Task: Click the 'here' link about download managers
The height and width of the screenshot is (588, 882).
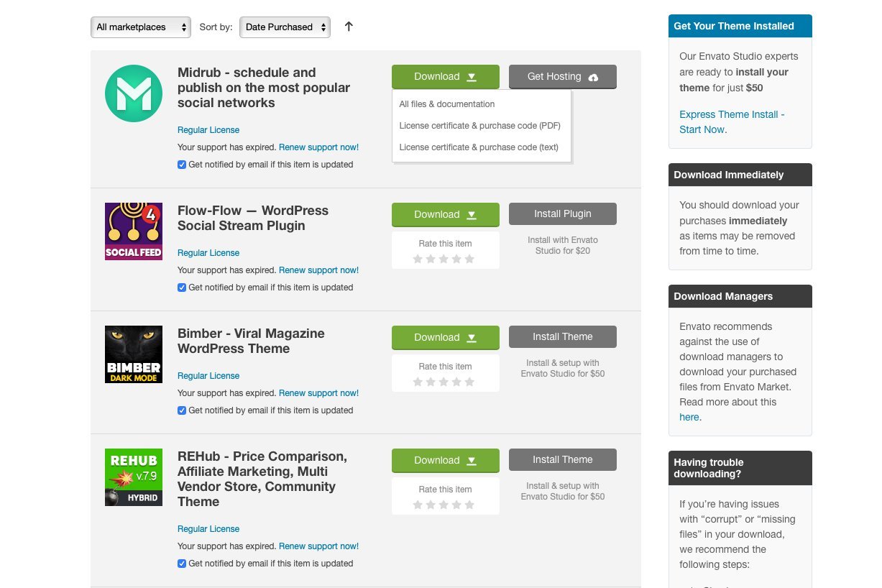Action: tap(689, 417)
